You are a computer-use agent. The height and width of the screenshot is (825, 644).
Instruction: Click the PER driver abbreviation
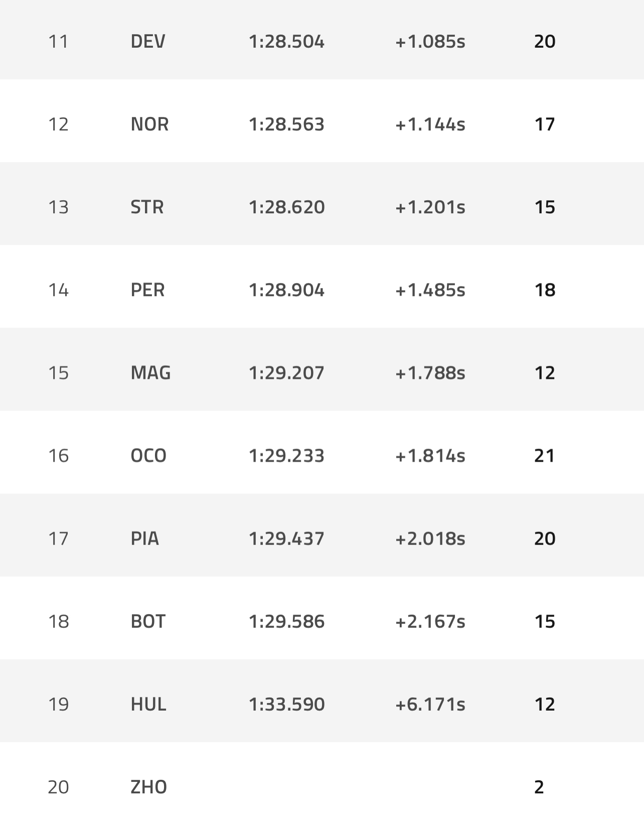pos(147,290)
